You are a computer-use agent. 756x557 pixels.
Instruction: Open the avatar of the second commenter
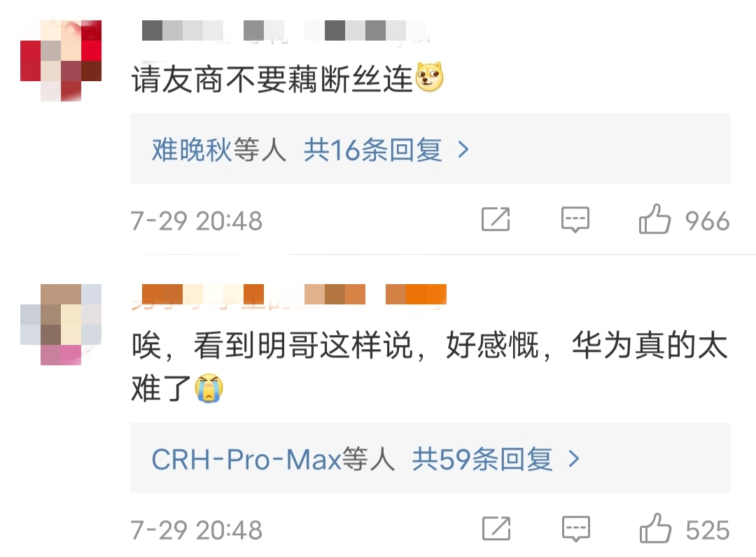pos(61,324)
